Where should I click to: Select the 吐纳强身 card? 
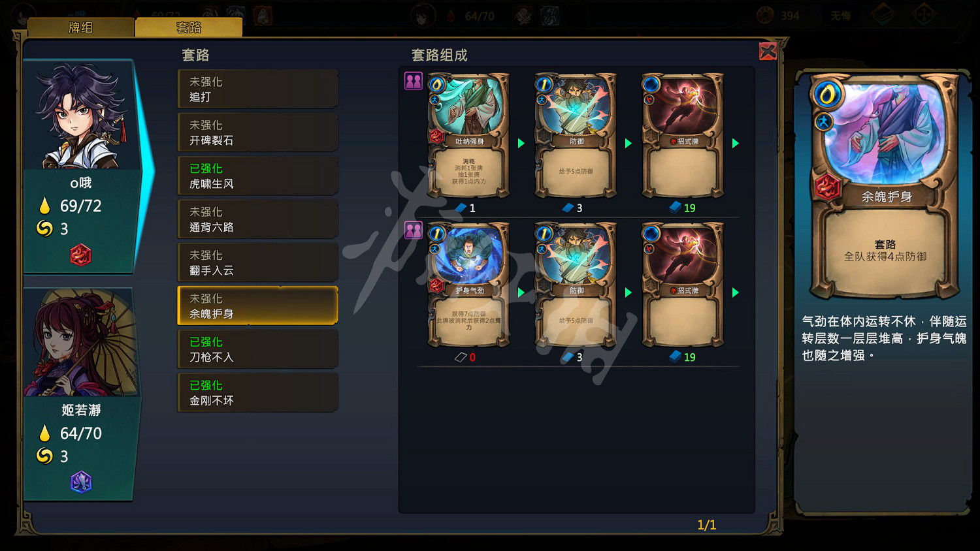click(468, 136)
